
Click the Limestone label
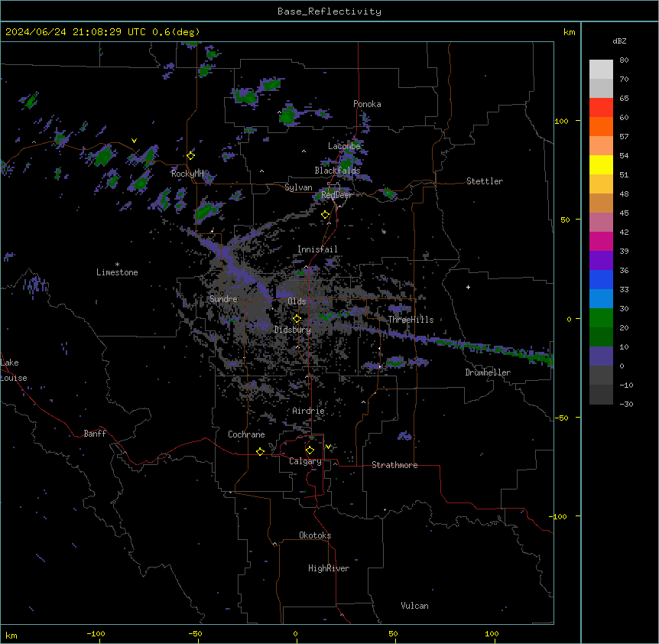coord(117,272)
